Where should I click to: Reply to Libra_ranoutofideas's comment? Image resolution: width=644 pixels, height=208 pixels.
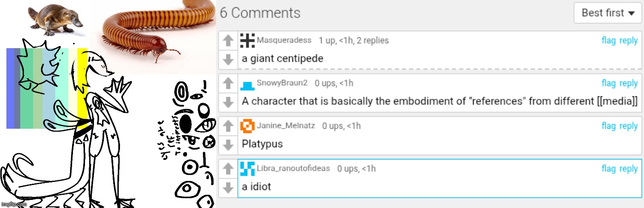pos(629,169)
